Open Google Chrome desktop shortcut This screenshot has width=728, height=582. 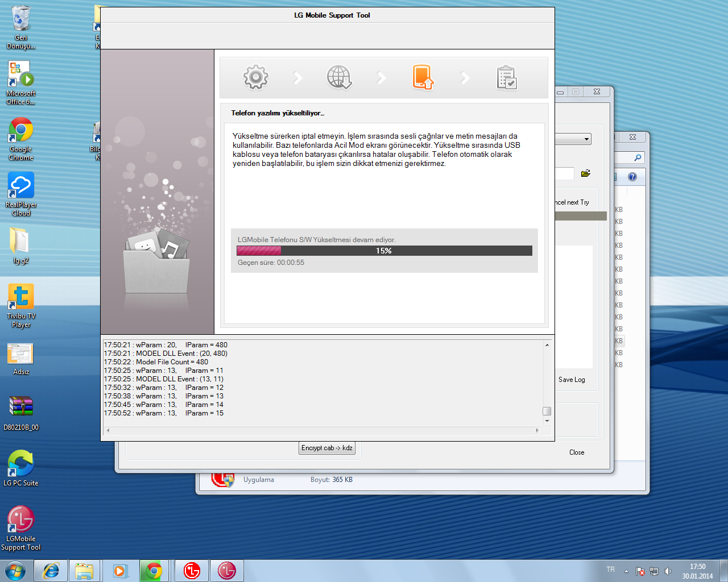(x=21, y=139)
